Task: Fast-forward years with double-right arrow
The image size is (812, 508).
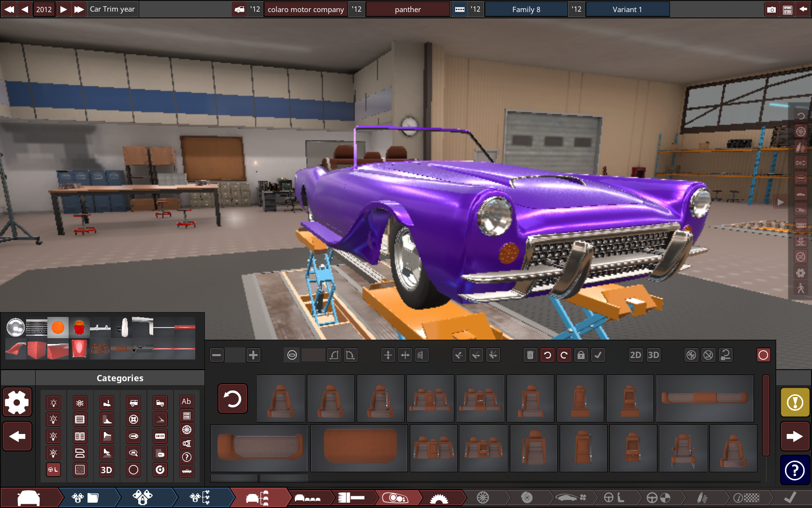Action: click(79, 9)
